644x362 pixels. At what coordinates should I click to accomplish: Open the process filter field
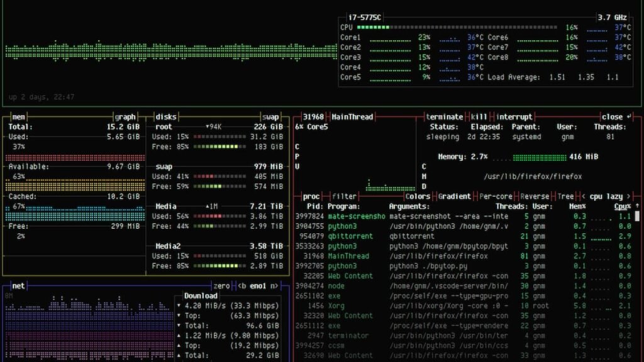click(x=344, y=196)
